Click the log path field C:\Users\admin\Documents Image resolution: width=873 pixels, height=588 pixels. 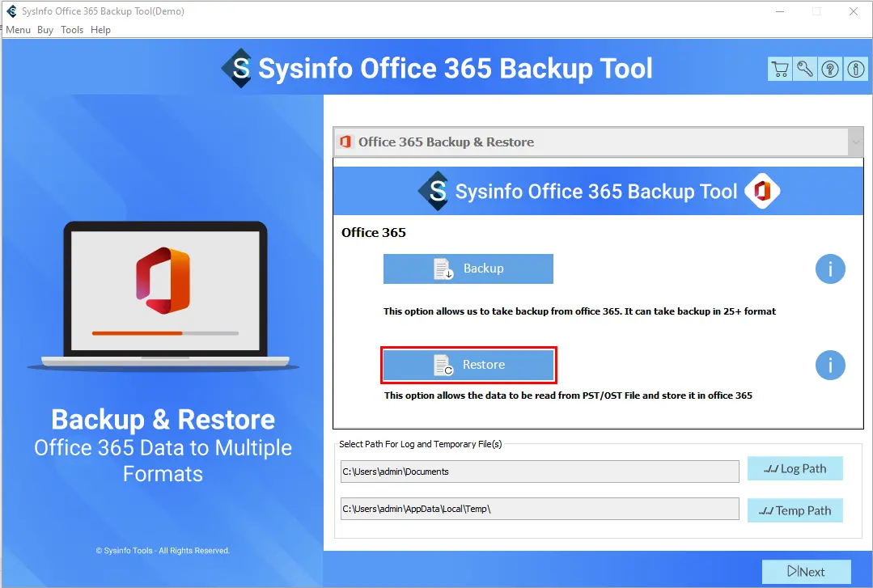pyautogui.click(x=540, y=472)
